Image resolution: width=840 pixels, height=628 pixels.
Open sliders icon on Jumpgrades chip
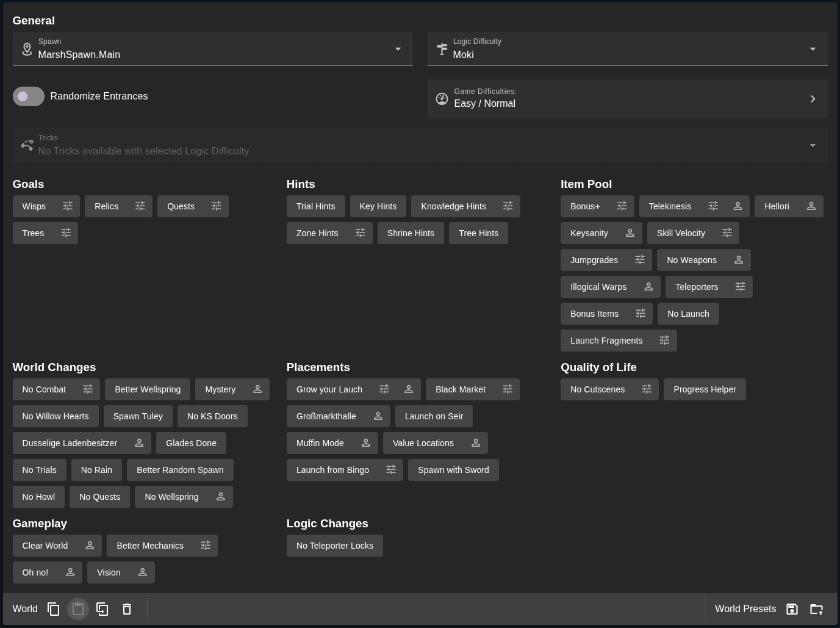pyautogui.click(x=640, y=260)
